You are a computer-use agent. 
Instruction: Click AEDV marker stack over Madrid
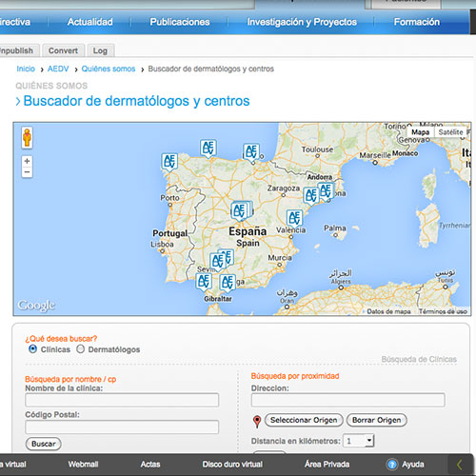239,210
